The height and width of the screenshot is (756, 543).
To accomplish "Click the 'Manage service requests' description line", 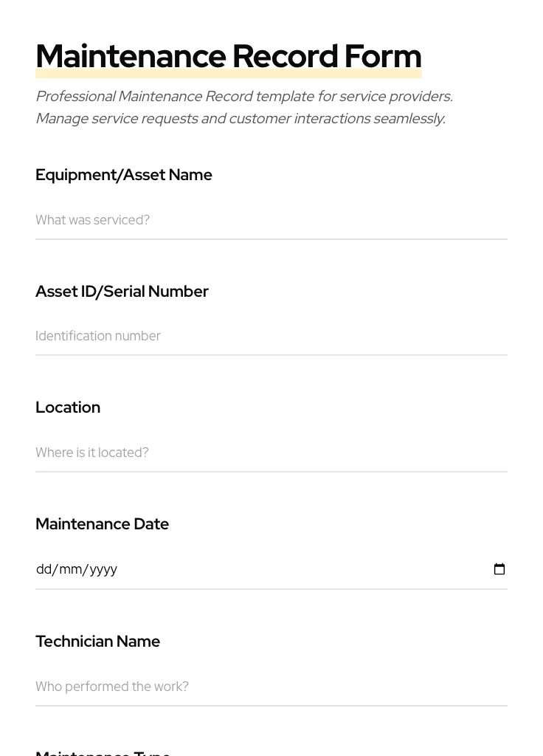I will [240, 119].
